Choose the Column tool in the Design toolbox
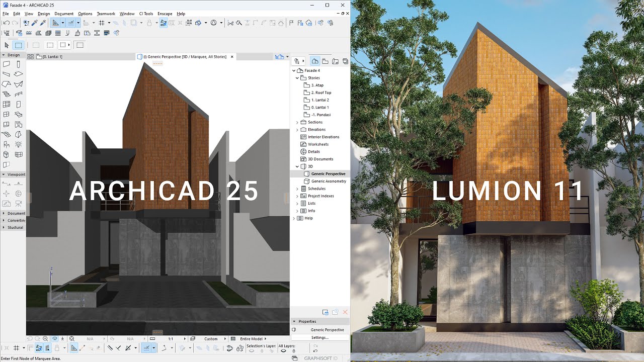644x362 pixels. [19, 64]
